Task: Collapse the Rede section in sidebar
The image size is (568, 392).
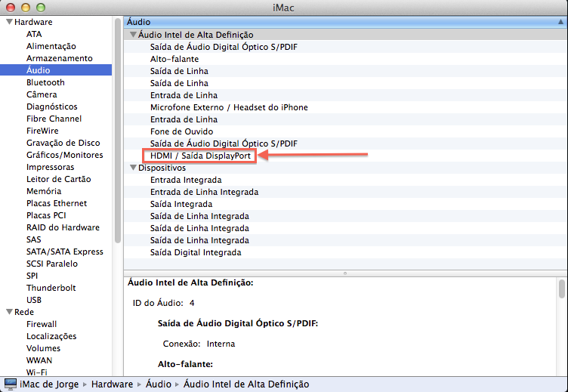Action: pos(8,312)
